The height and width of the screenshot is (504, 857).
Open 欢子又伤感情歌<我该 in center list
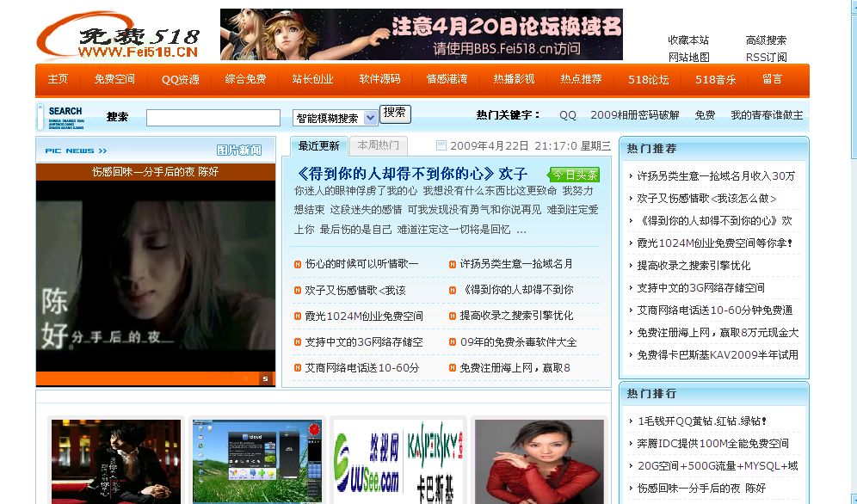tap(355, 290)
